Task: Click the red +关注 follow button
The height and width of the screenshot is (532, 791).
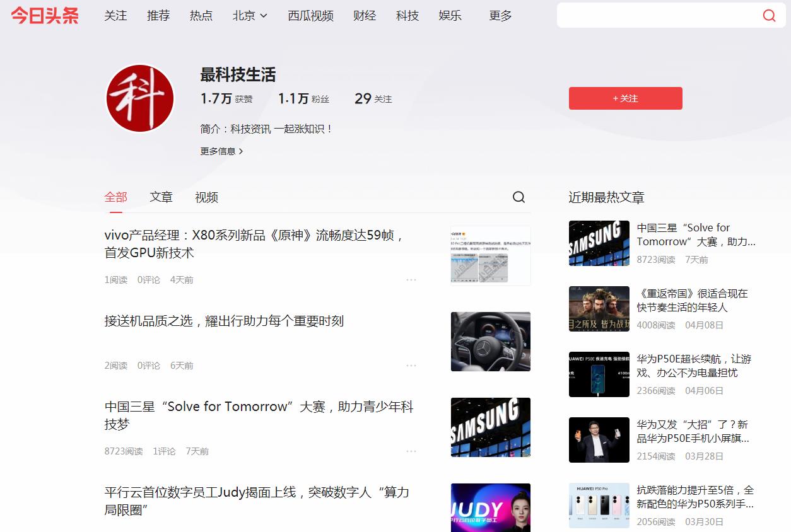Action: tap(625, 98)
